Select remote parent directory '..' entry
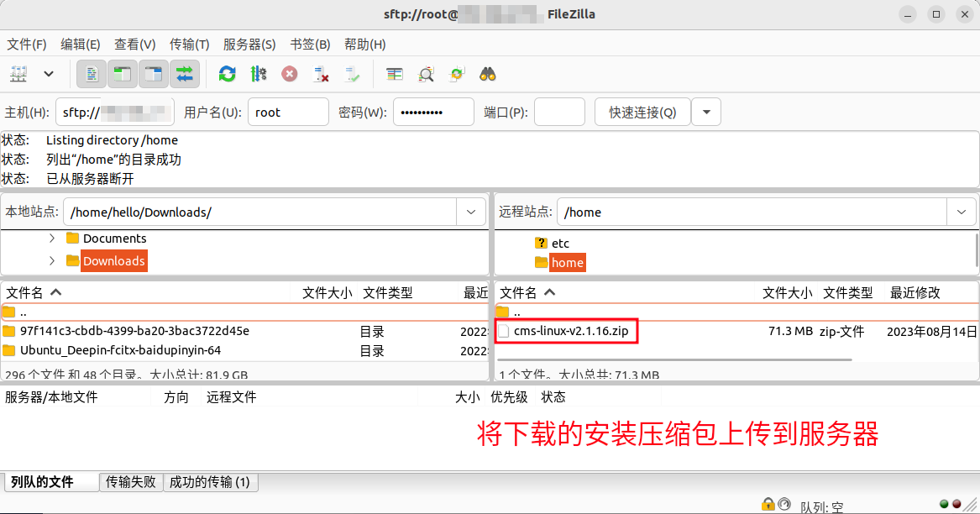 [736, 312]
